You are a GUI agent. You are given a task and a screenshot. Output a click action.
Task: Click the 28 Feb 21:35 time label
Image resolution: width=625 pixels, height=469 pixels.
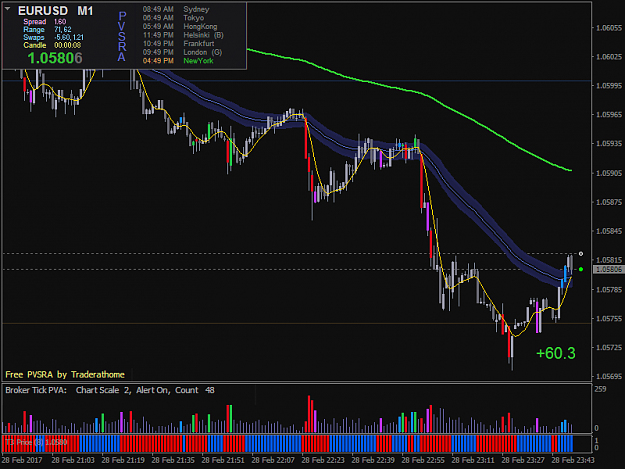(173, 460)
